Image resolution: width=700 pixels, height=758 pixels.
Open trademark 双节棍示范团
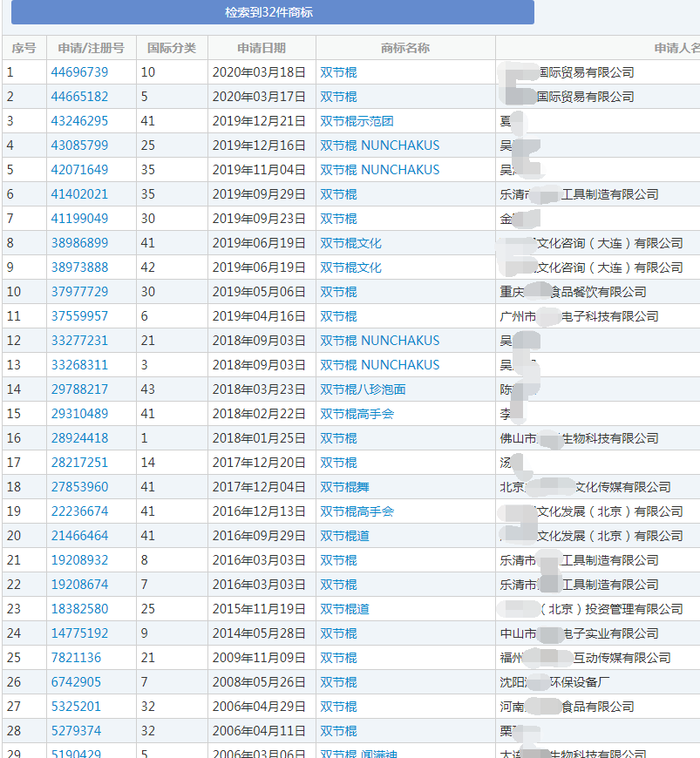357,121
